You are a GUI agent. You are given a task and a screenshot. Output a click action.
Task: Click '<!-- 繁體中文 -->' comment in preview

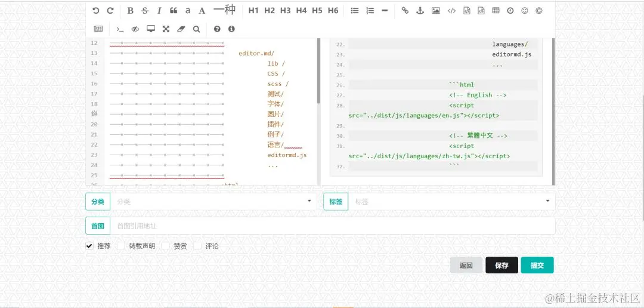(x=478, y=135)
